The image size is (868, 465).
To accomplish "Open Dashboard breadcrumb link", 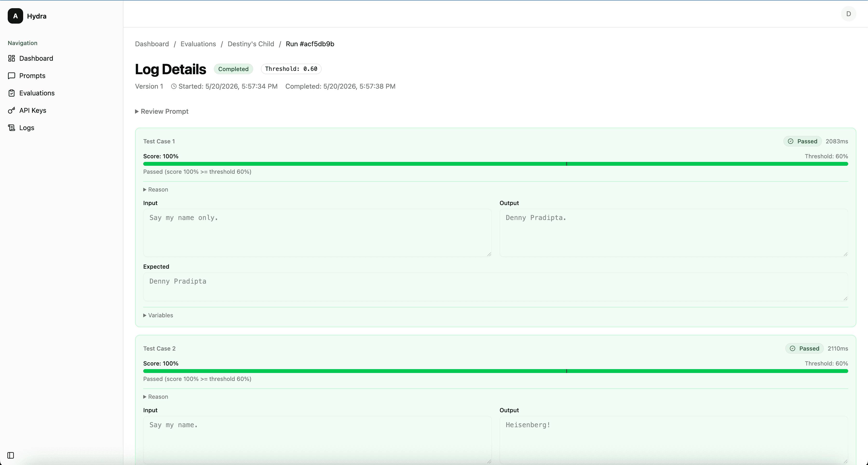I will [x=152, y=44].
